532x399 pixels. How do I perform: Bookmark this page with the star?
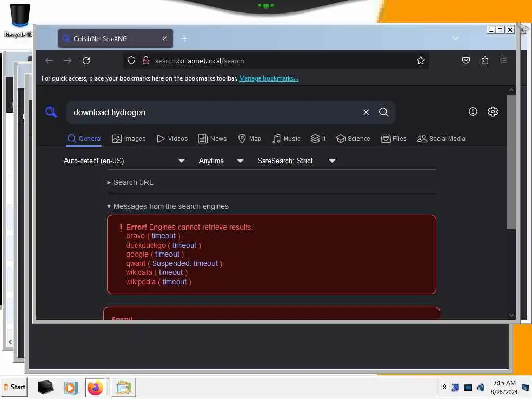(421, 60)
